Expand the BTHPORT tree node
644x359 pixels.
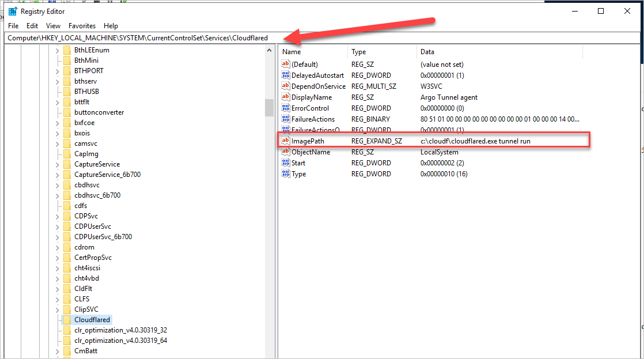57,71
